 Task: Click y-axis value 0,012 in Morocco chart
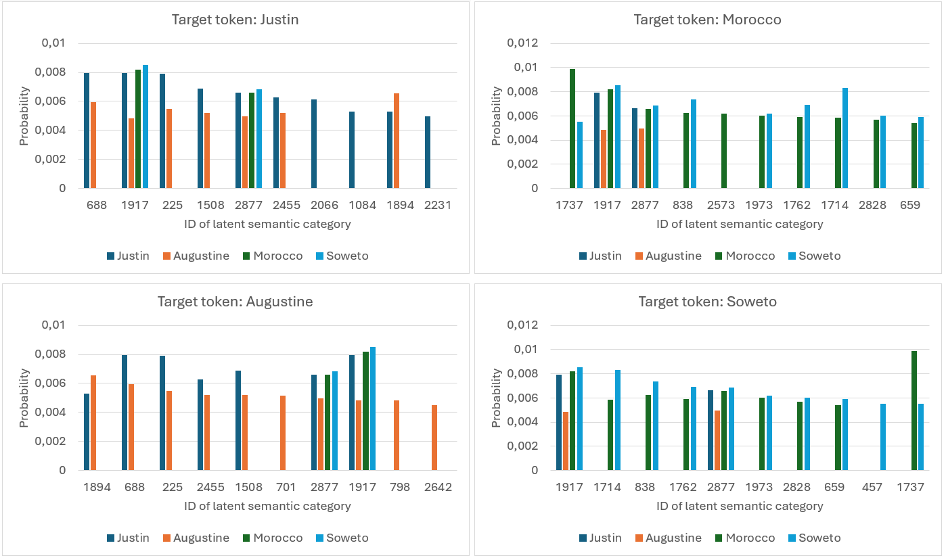point(523,43)
